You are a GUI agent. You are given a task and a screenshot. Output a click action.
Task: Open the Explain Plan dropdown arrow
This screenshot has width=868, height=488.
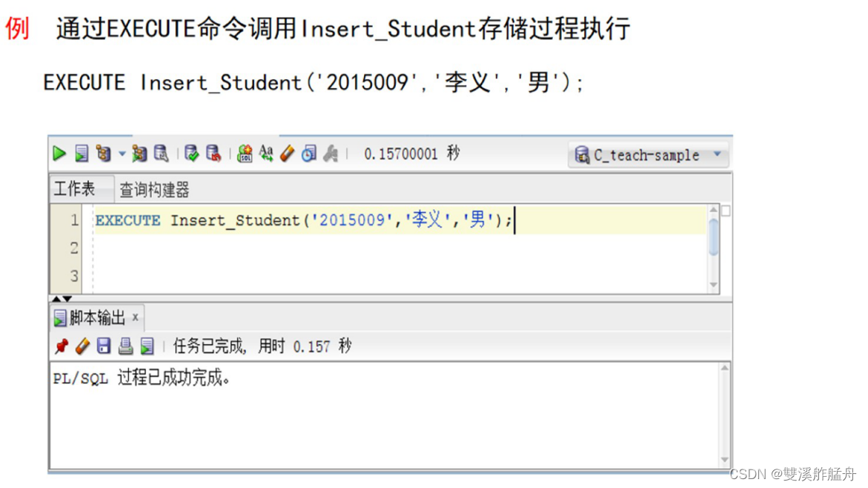point(122,154)
